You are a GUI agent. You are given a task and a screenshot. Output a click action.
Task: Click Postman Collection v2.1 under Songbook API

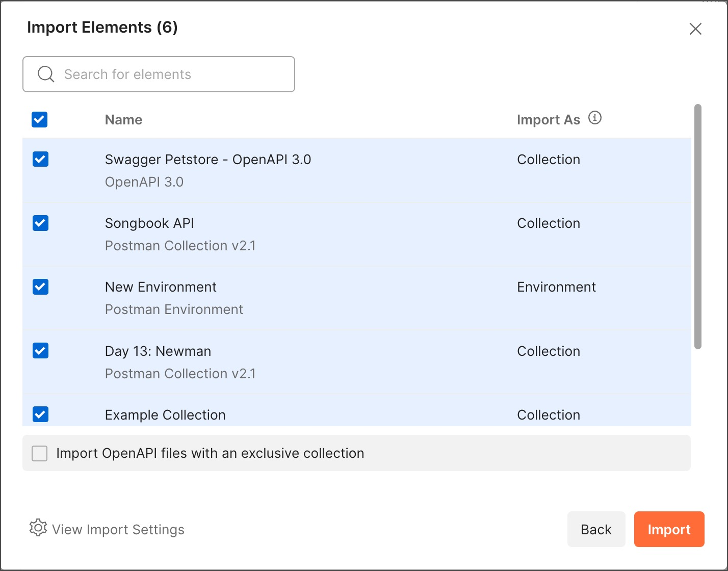pyautogui.click(x=180, y=246)
